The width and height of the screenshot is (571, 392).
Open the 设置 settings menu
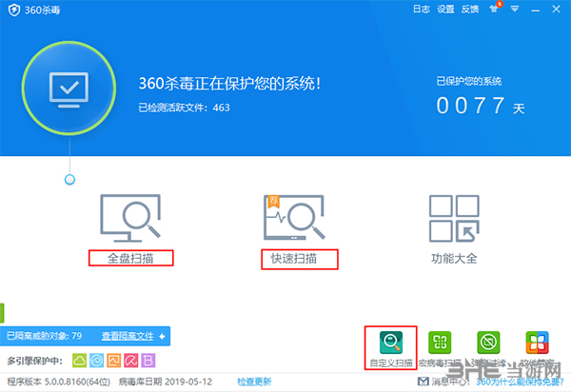[445, 10]
